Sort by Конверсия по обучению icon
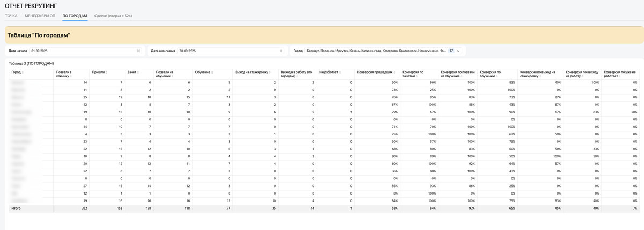The height and width of the screenshot is (230, 644). (496, 76)
